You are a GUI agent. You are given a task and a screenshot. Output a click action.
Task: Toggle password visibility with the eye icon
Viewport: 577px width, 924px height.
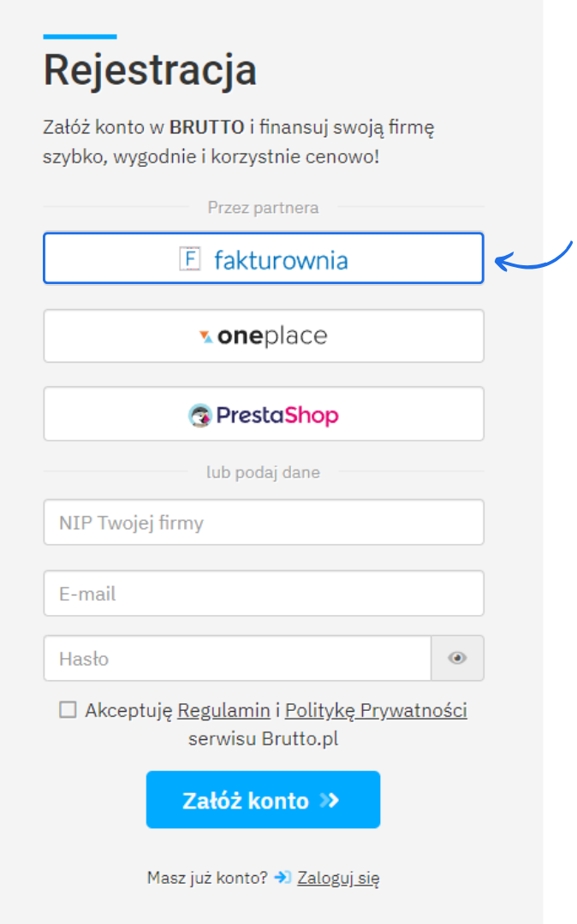pos(457,658)
